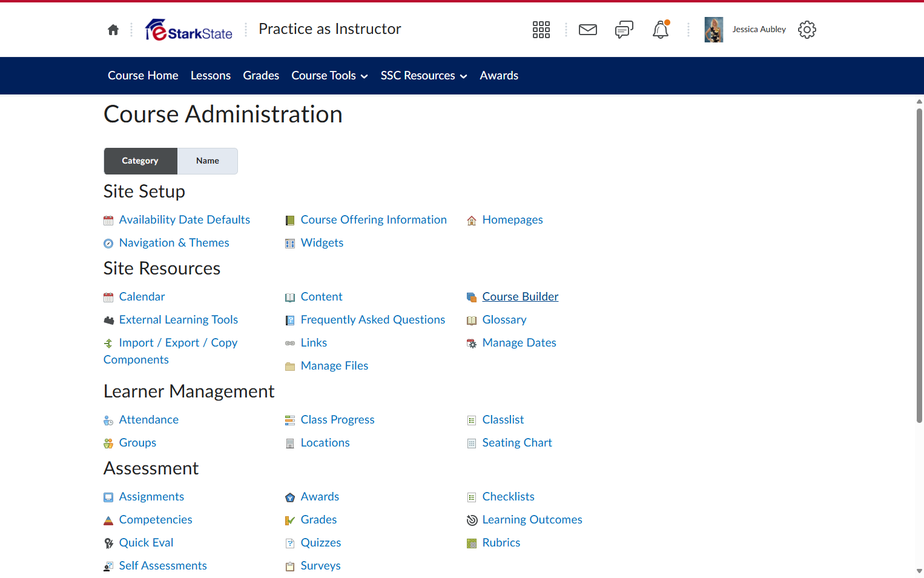This screenshot has width=924, height=578.
Task: Open the course selector grid icon
Action: click(x=541, y=30)
